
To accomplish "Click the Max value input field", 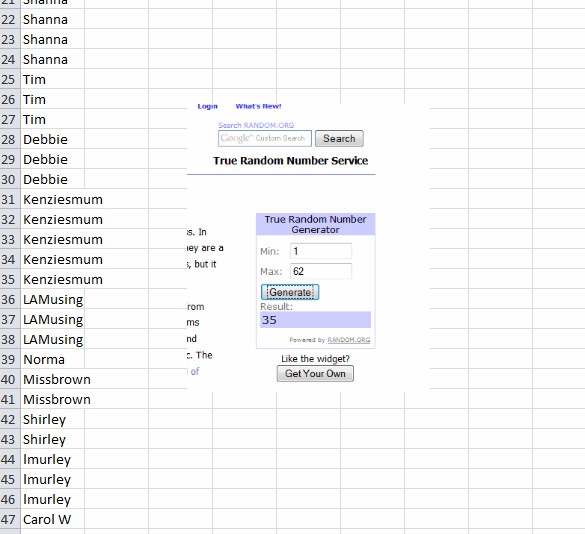I will coord(321,271).
